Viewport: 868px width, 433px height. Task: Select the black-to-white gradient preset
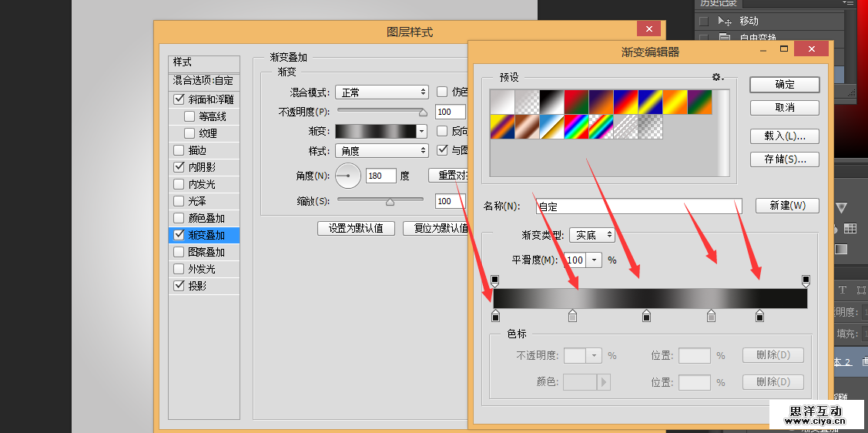(x=551, y=102)
